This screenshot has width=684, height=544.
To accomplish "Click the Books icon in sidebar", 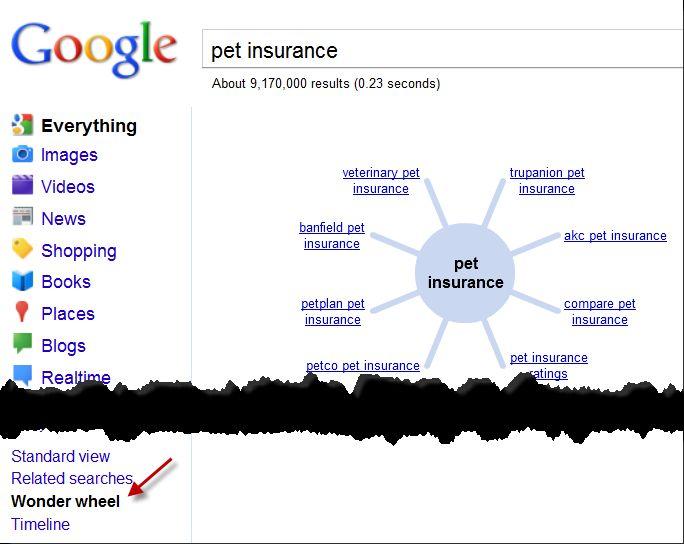I will (x=22, y=282).
